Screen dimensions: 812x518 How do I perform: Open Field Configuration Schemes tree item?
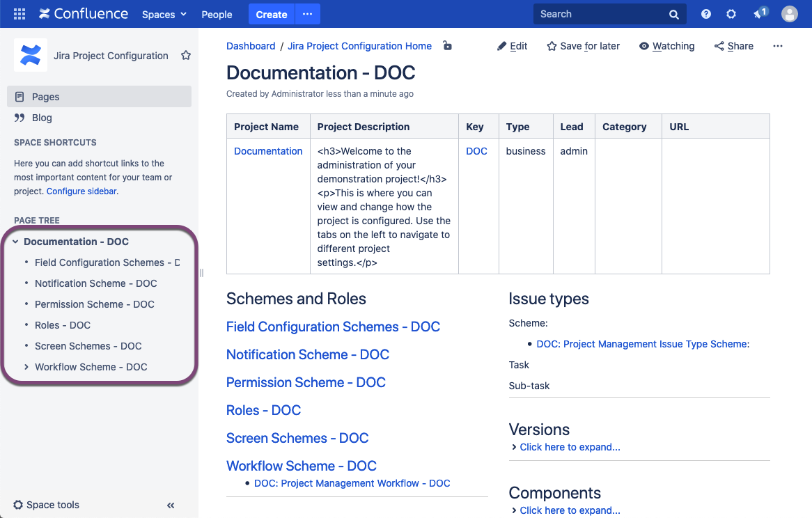click(x=107, y=263)
